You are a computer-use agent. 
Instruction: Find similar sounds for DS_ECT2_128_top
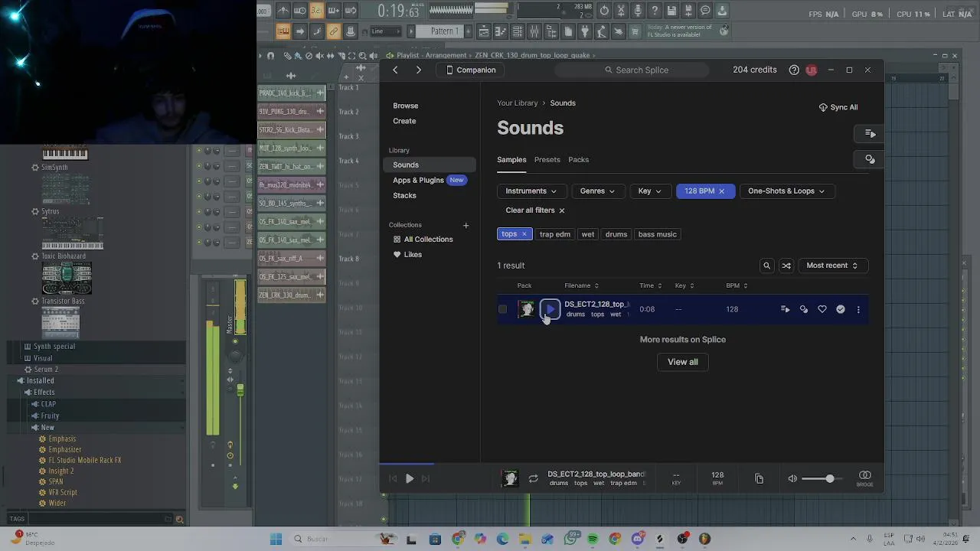tap(804, 309)
